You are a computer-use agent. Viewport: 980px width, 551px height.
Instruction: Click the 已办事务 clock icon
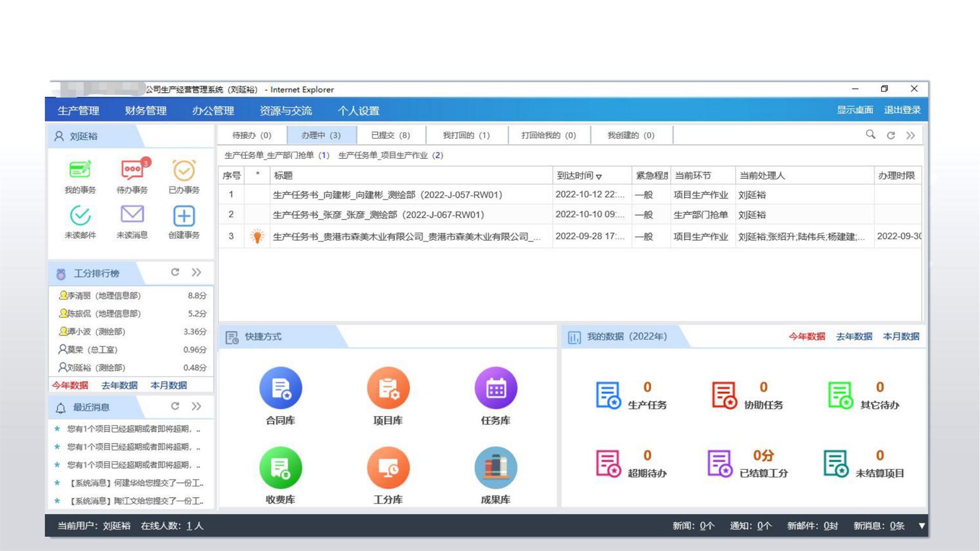pos(184,171)
